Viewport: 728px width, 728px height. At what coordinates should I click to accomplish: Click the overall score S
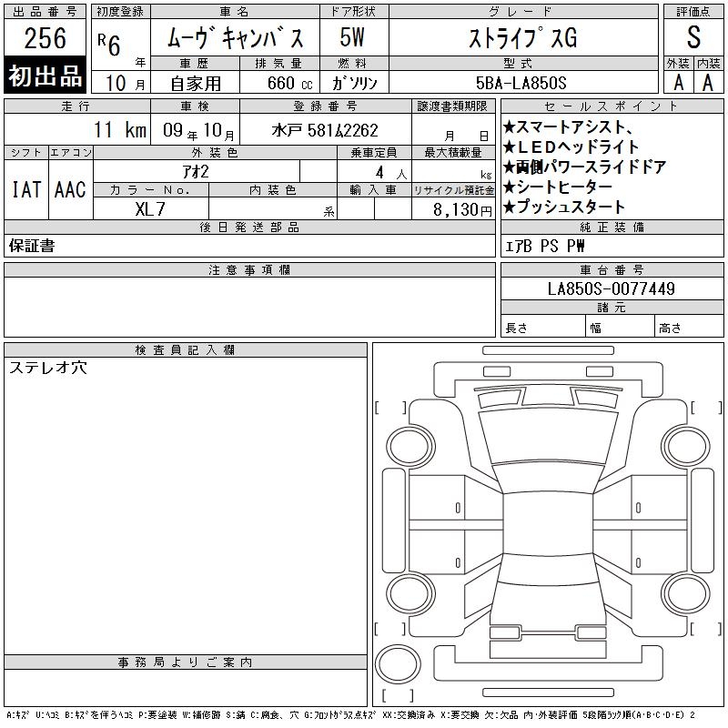coord(693,37)
